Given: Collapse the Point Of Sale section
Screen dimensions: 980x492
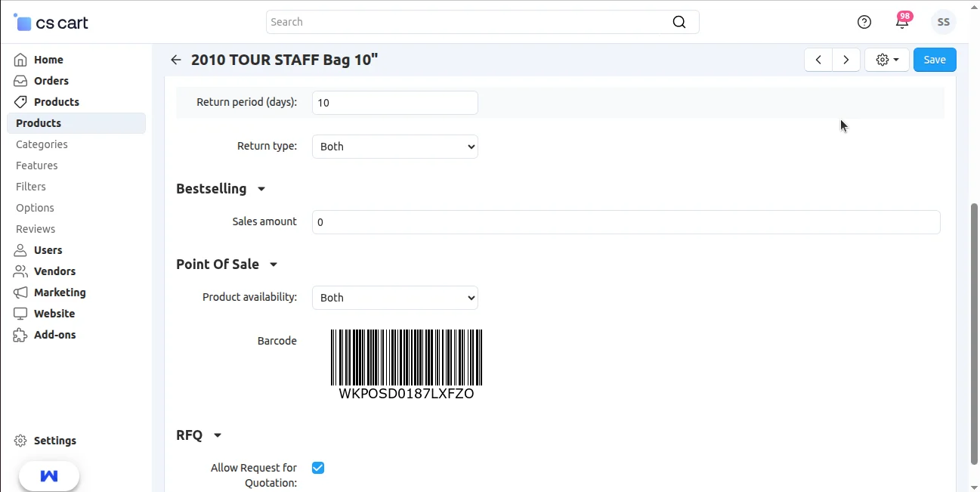Looking at the screenshot, I should coord(274,265).
